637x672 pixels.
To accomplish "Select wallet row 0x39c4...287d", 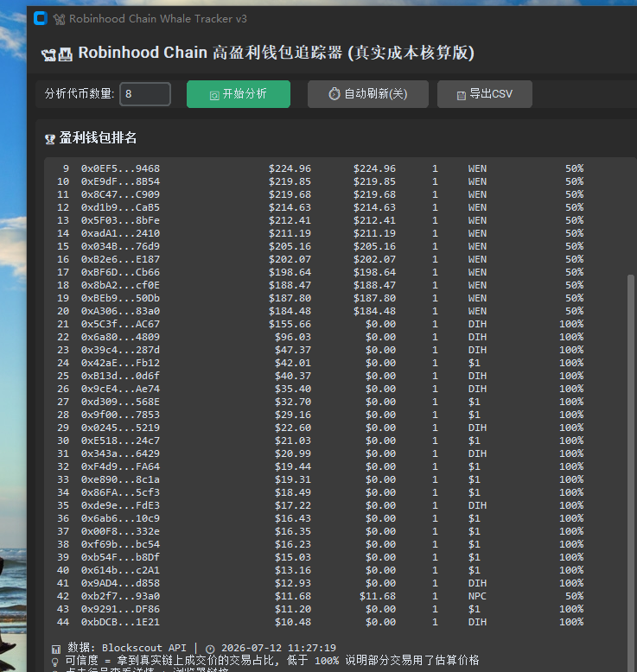I will (320, 350).
